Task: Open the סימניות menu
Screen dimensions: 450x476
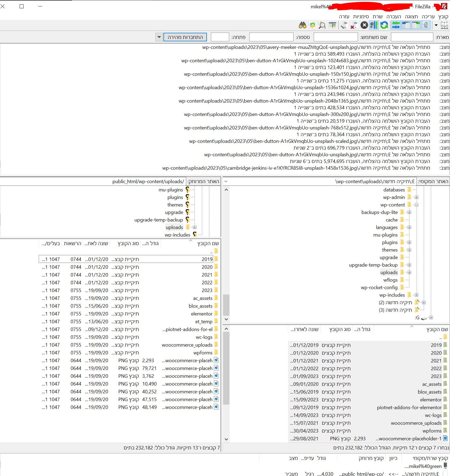Action: (x=361, y=17)
